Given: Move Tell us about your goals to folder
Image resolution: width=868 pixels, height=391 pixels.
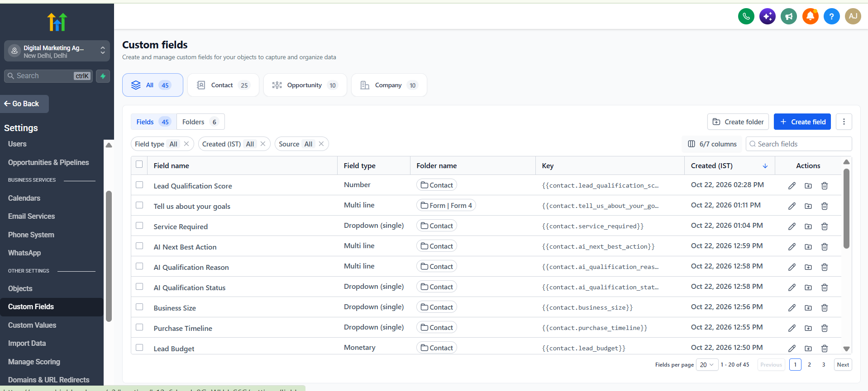Looking at the screenshot, I should 808,206.
